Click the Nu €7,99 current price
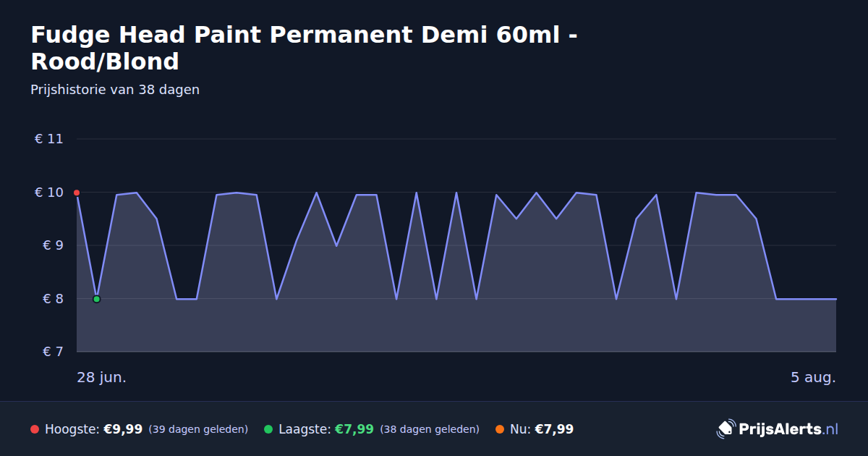The image size is (868, 456). pos(554,429)
